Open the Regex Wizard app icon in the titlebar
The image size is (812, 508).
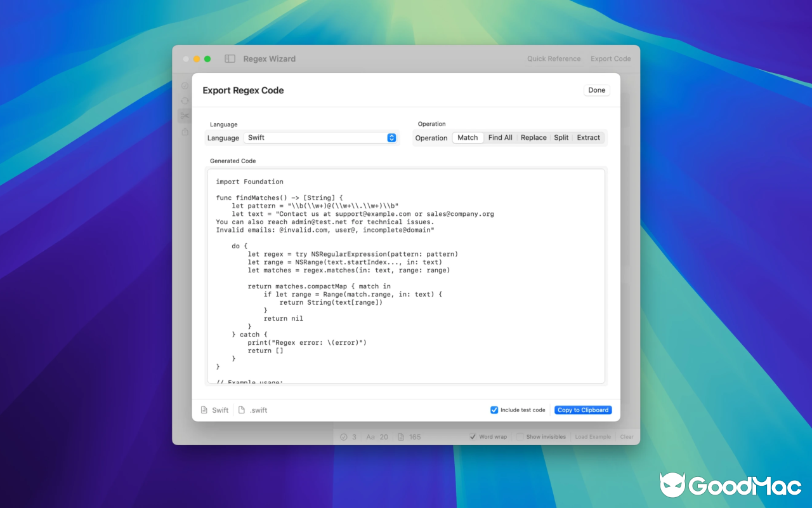click(x=229, y=58)
